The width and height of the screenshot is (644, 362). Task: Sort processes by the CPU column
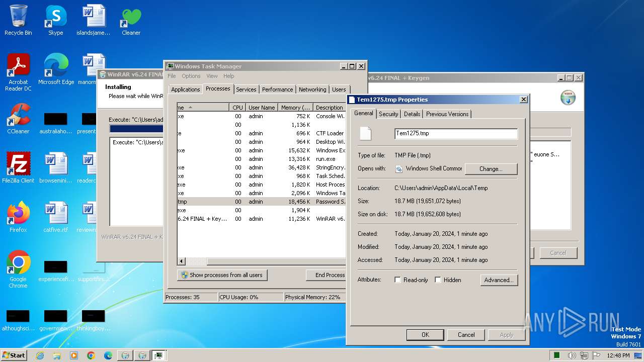(237, 108)
